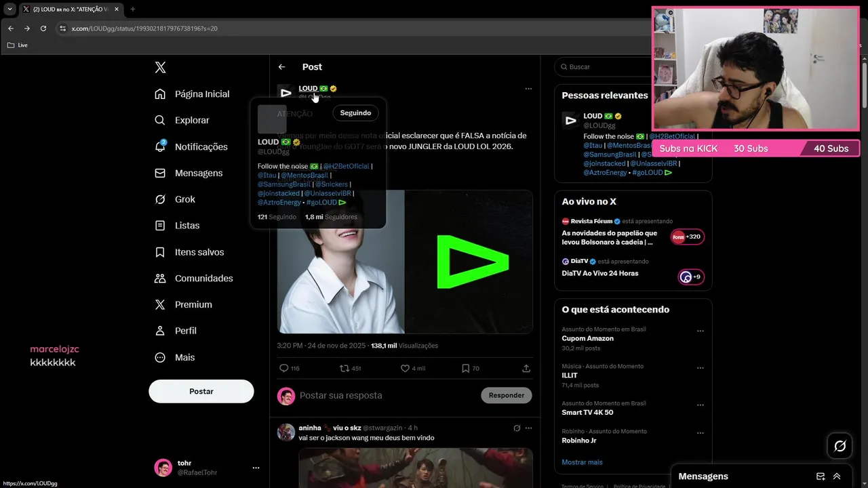Open options for Smart TV 4K 50 trend

[x=701, y=405]
